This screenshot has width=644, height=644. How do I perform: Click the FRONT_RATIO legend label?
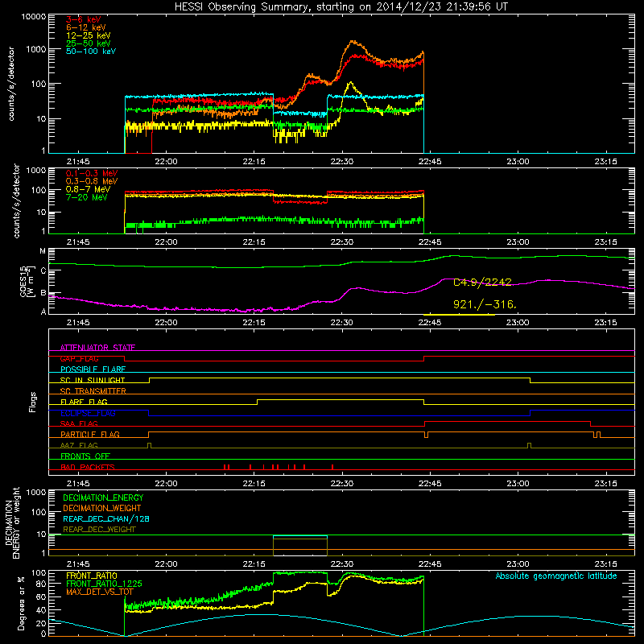click(x=92, y=576)
